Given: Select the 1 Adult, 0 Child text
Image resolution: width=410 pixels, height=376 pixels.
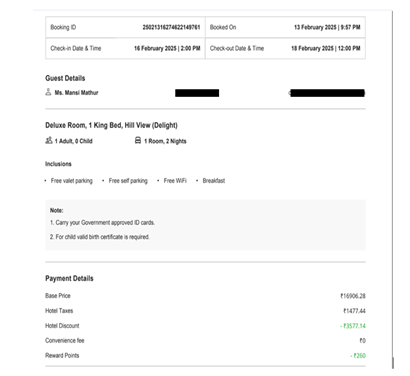Looking at the screenshot, I should click(x=73, y=141).
